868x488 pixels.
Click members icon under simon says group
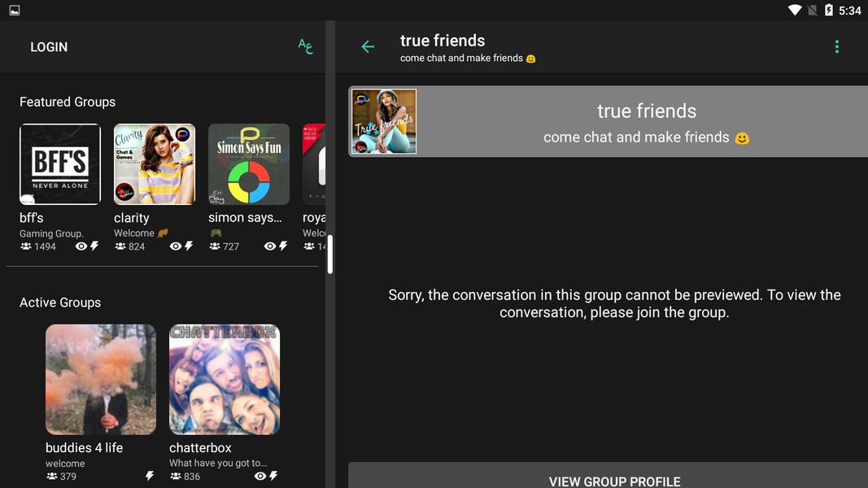[x=215, y=246]
